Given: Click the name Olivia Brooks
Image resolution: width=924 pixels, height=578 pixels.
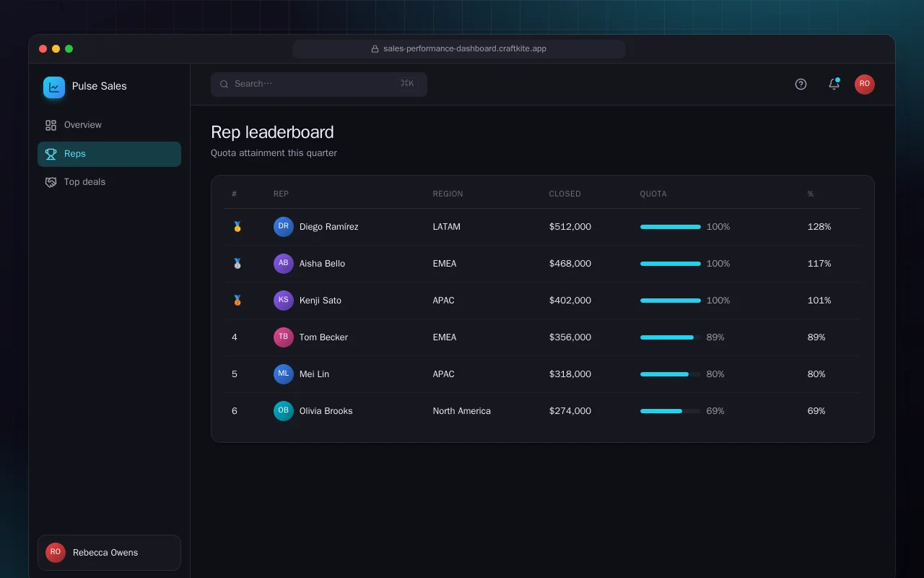Looking at the screenshot, I should coord(326,411).
